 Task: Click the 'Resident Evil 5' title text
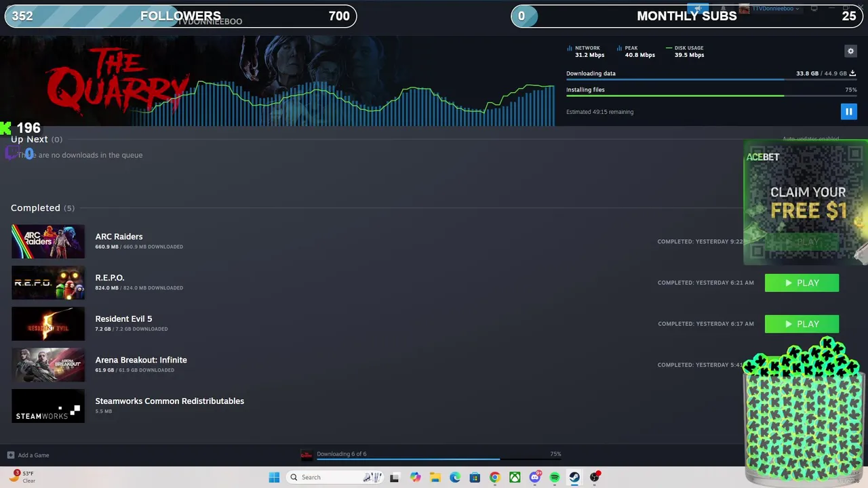123,319
